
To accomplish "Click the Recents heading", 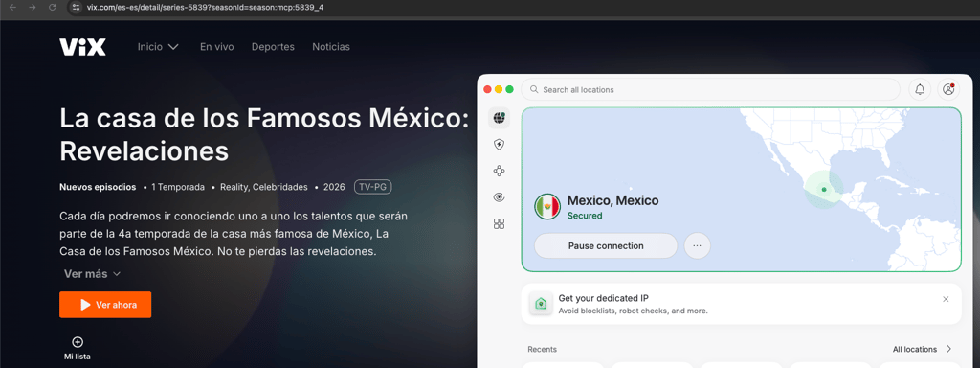I will coord(542,349).
